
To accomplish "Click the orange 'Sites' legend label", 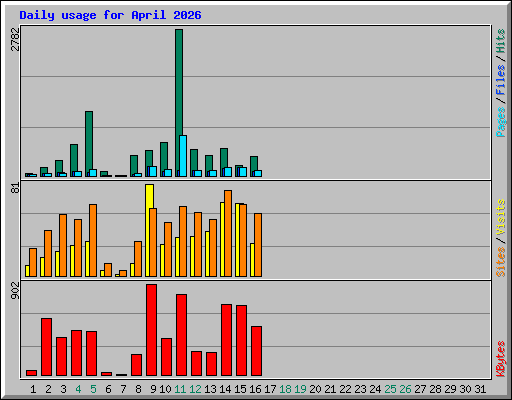I will tap(500, 262).
